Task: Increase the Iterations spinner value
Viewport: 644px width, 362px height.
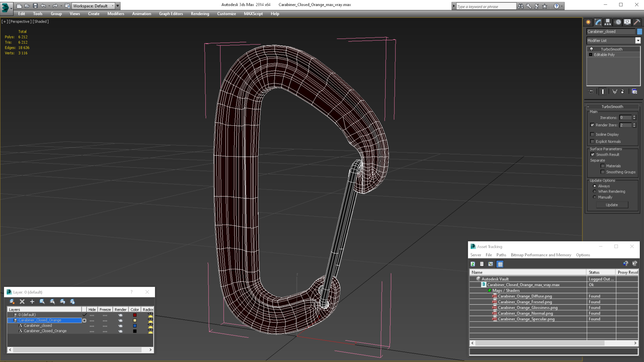Action: [x=634, y=116]
